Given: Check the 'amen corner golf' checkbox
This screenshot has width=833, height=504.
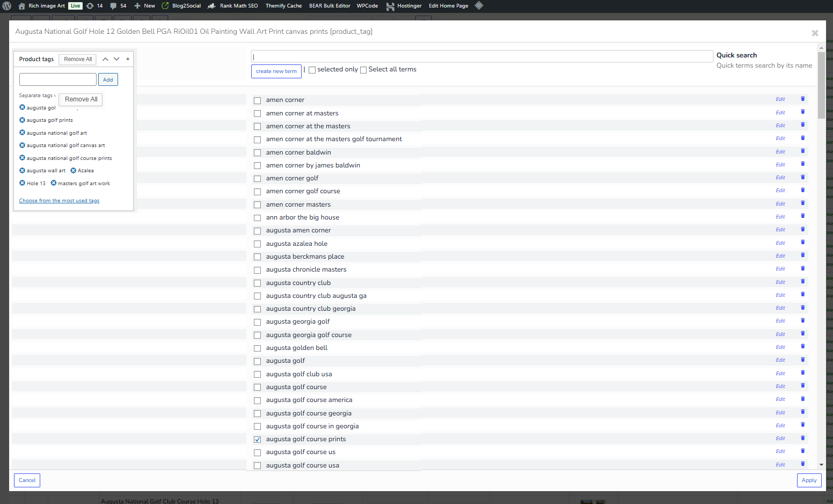Looking at the screenshot, I should pos(258,179).
